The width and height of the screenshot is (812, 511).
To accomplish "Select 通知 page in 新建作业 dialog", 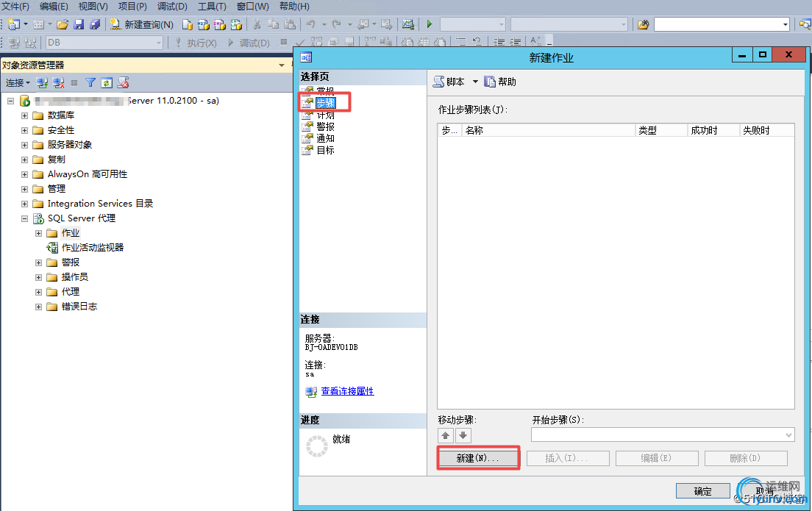I will pyautogui.click(x=326, y=138).
